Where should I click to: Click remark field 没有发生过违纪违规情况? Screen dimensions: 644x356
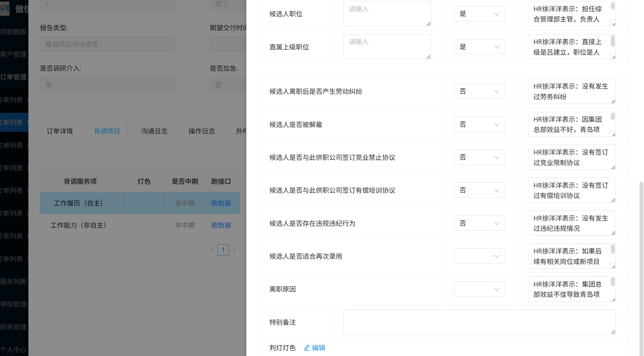click(572, 223)
